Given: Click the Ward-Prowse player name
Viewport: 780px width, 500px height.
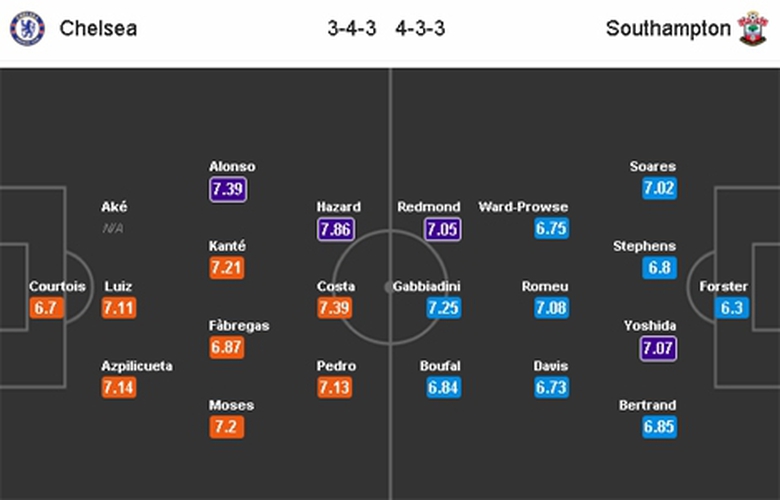Looking at the screenshot, I should pyautogui.click(x=523, y=206).
